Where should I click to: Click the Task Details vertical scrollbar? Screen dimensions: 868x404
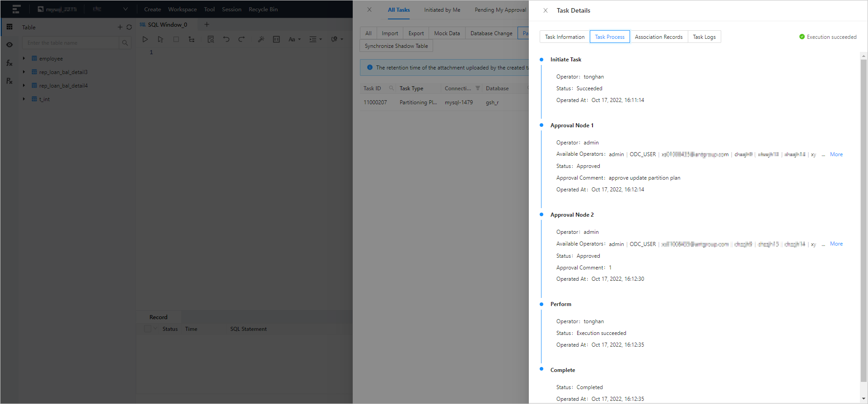[x=863, y=220]
